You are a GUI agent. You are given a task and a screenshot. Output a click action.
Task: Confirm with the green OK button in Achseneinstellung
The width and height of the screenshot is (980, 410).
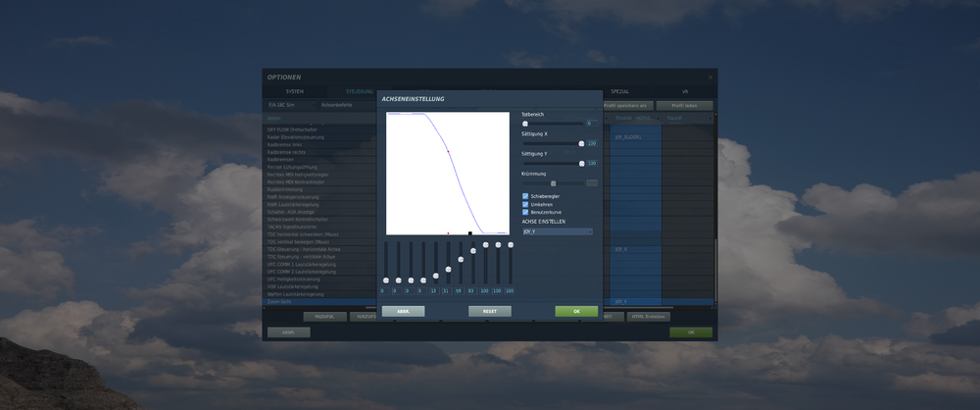point(576,311)
